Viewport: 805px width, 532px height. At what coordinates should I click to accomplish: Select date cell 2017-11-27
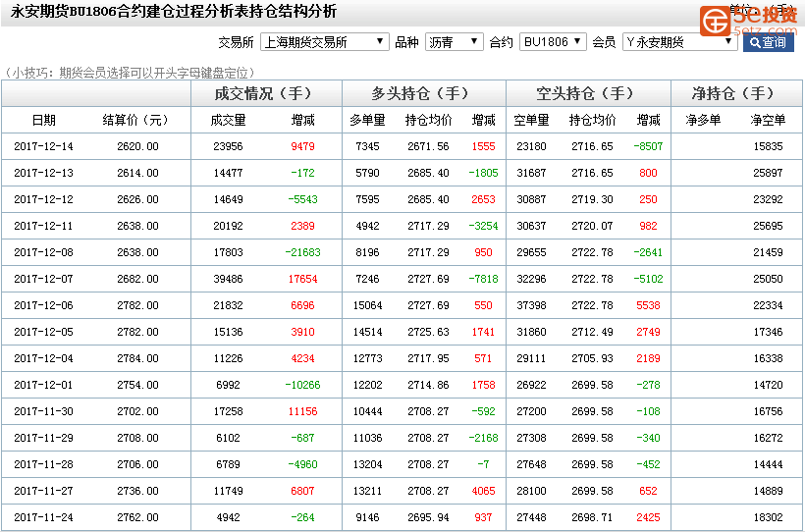[x=43, y=491]
